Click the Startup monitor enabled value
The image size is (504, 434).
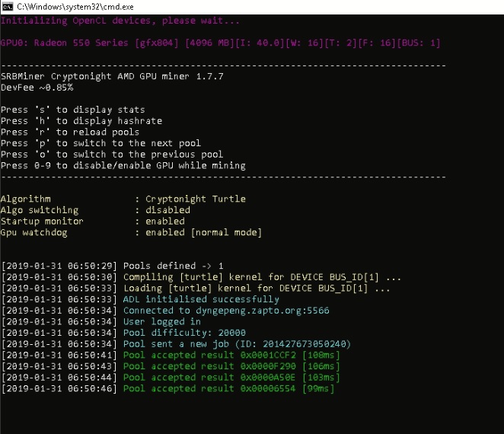165,221
